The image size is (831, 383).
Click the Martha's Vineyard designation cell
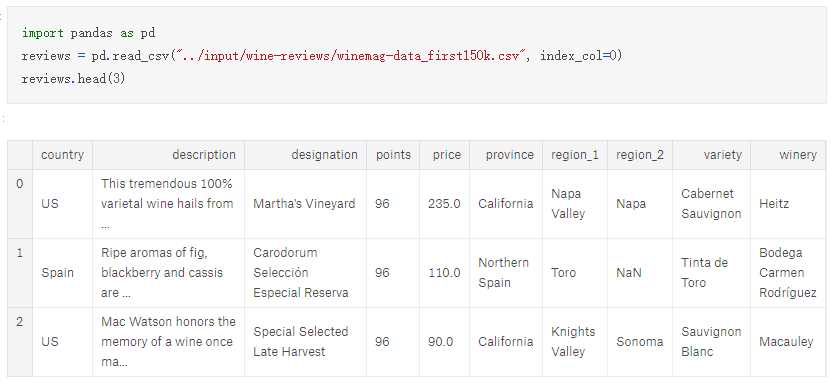[x=304, y=203]
